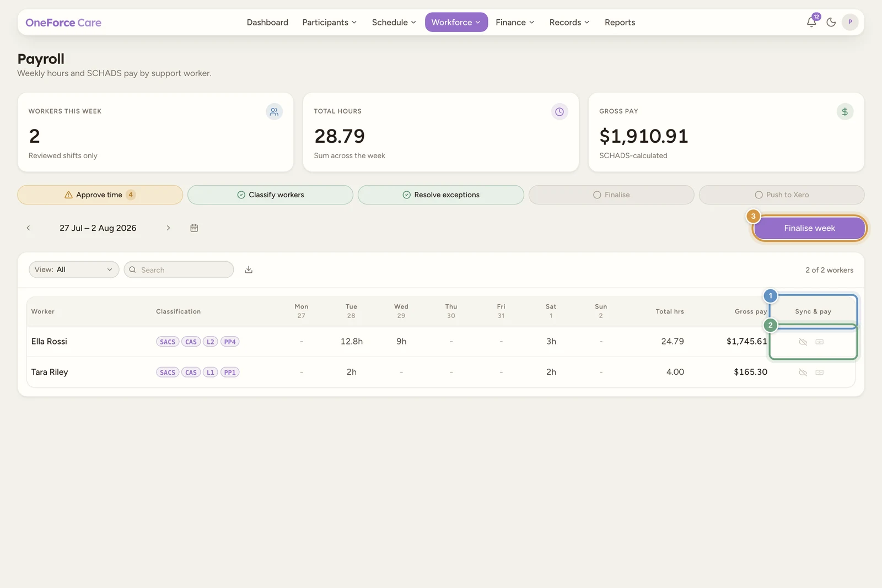Screen dimensions: 882x588
Task: Click the 28.79 total hours value
Action: click(x=340, y=136)
